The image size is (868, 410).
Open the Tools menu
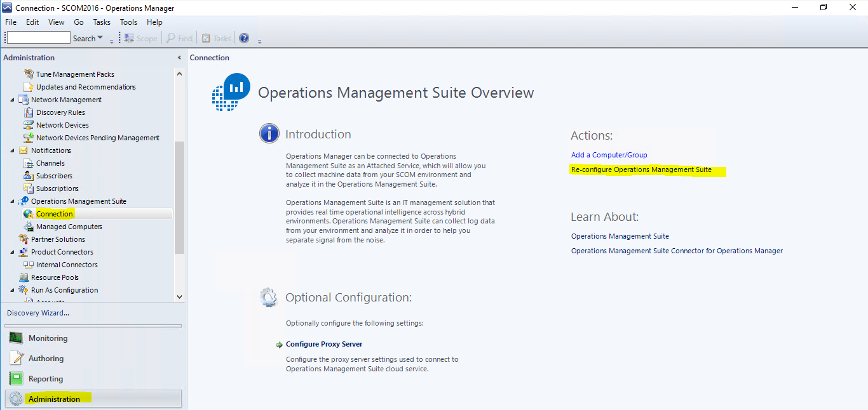[128, 22]
